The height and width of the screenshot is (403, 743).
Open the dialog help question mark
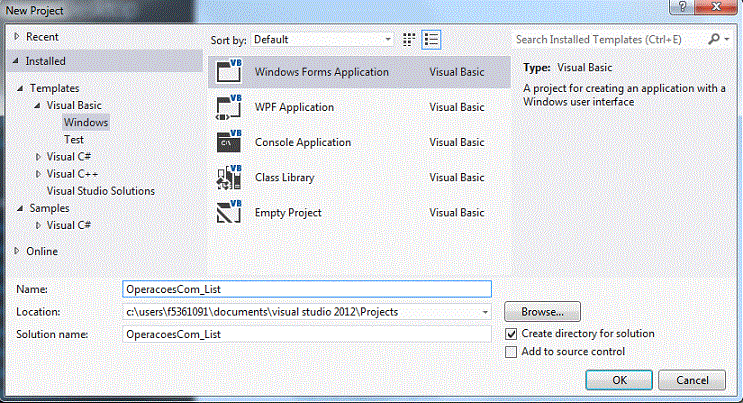pos(682,7)
